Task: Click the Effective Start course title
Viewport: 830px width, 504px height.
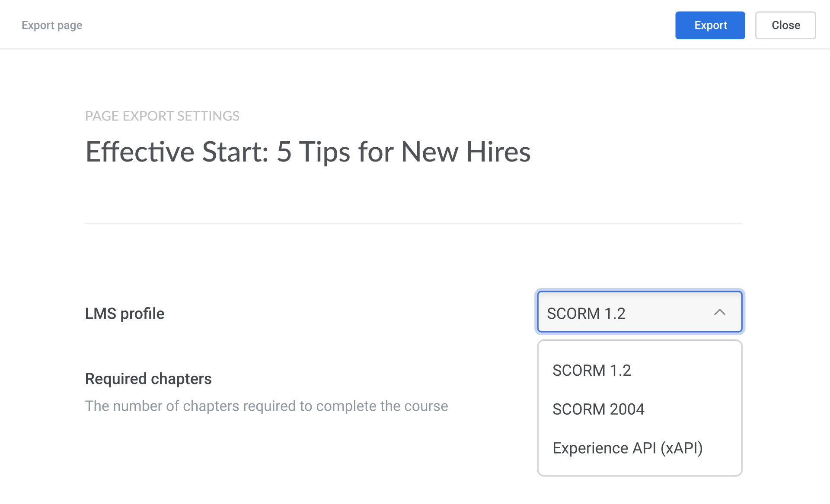Action: [x=308, y=152]
